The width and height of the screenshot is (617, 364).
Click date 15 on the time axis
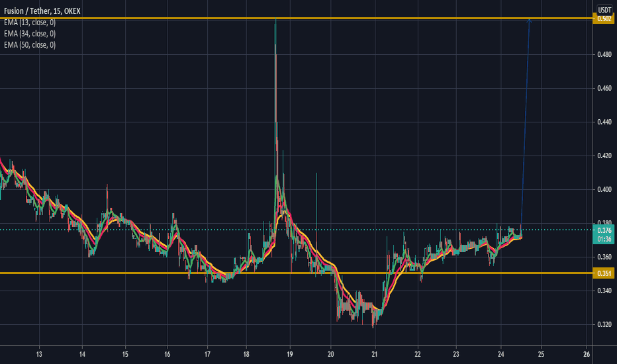[125, 354]
